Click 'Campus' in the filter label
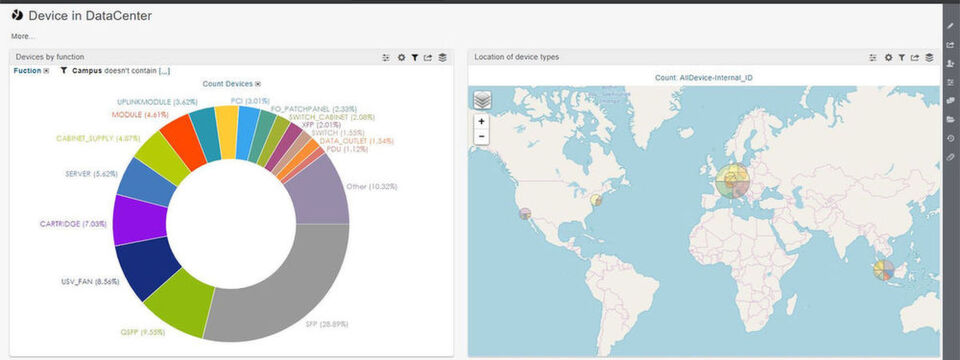This screenshot has width=960, height=360. [87, 71]
